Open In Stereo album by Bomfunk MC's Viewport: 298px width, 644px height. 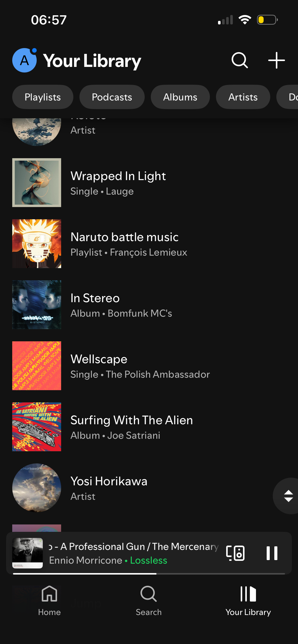click(149, 305)
